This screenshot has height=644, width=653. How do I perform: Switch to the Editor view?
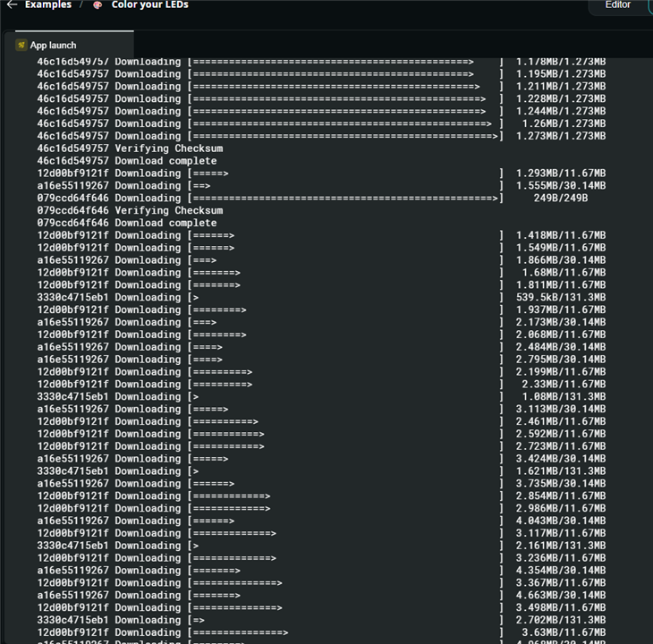click(617, 4)
